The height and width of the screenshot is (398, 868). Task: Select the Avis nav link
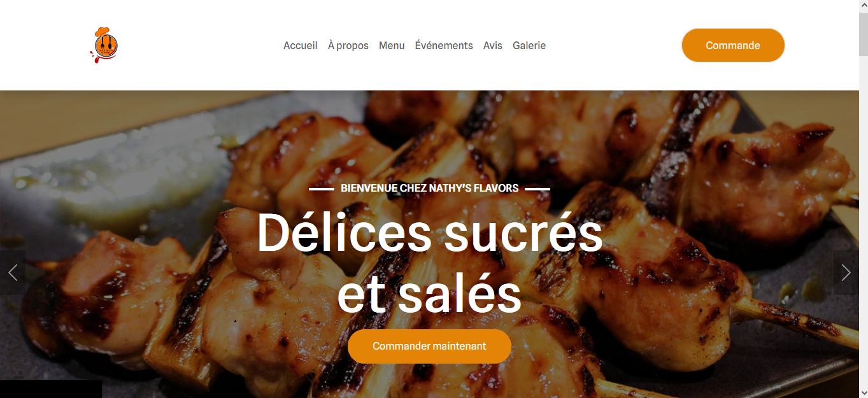coord(493,45)
